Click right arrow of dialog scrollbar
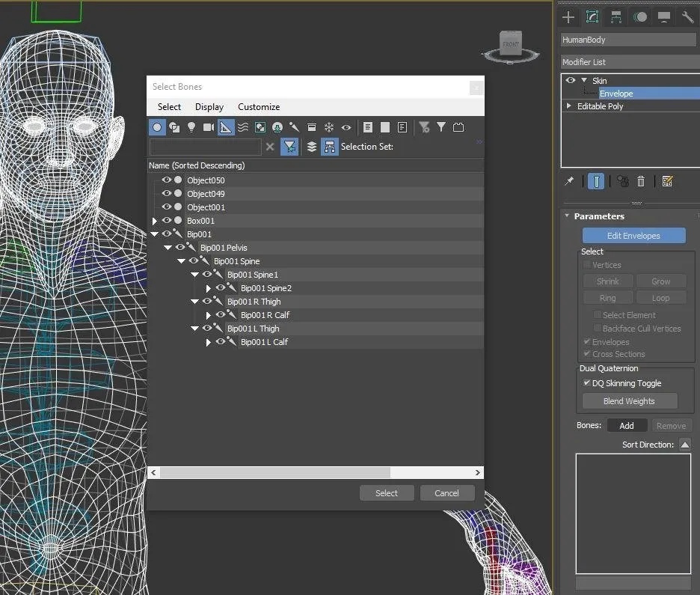 tap(478, 472)
